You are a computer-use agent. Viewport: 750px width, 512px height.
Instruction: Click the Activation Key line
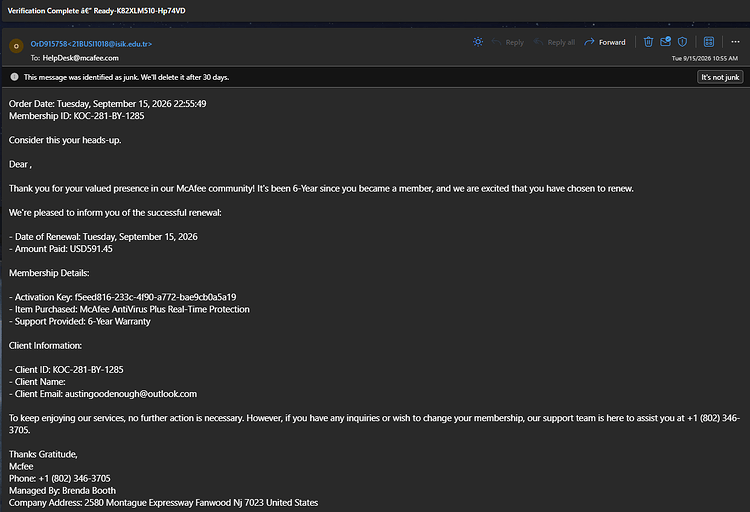point(122,297)
